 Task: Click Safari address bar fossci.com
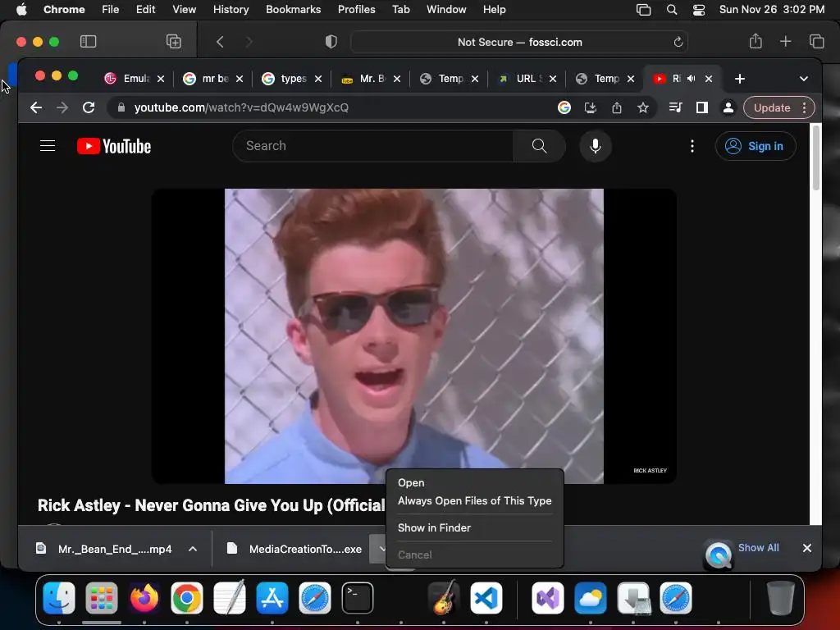(x=519, y=42)
